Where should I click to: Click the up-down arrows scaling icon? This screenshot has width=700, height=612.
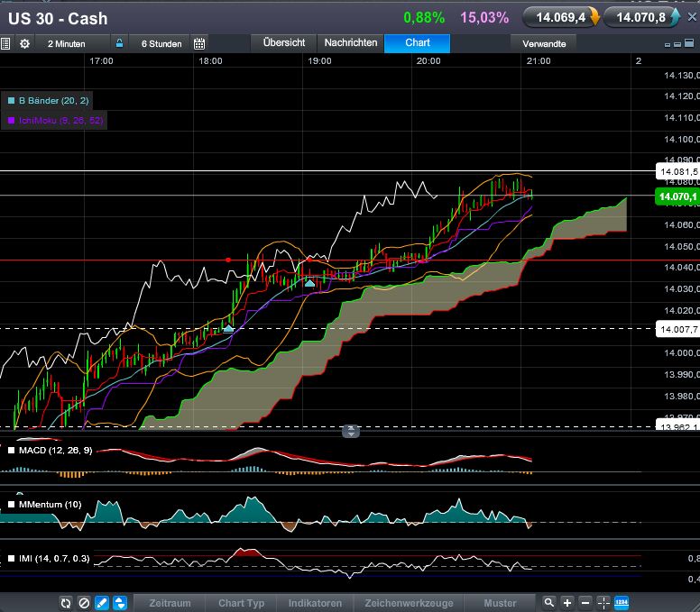click(x=120, y=603)
